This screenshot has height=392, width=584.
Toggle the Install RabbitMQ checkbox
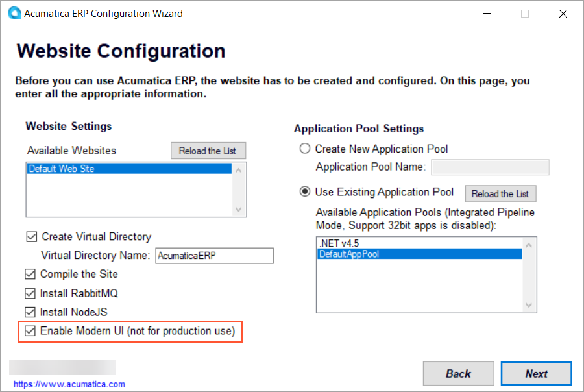[x=31, y=293]
